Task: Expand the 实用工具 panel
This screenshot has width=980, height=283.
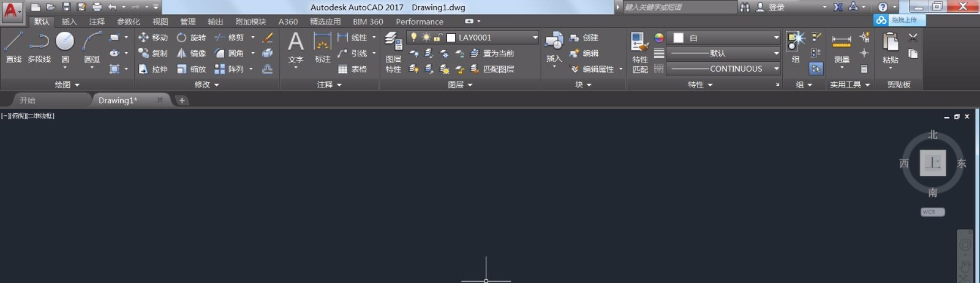Action: (x=850, y=85)
